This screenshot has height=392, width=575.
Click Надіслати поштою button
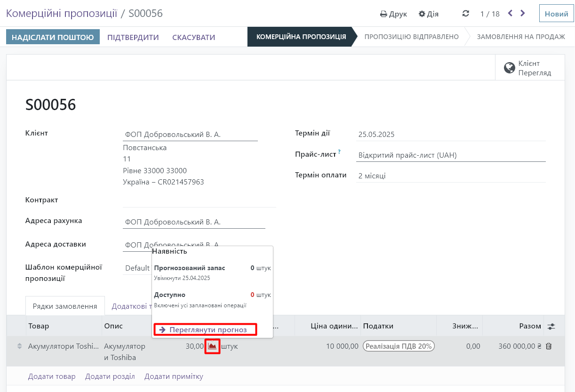[53, 37]
